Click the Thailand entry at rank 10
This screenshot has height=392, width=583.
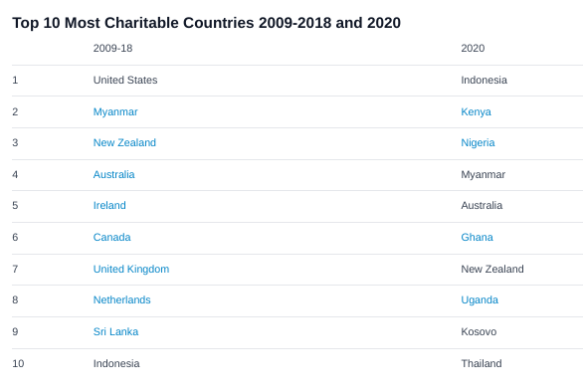482,363
